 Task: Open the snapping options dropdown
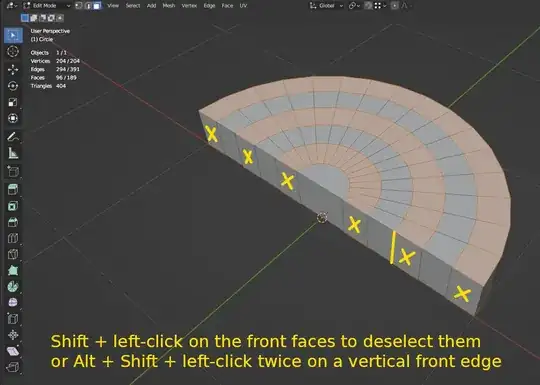(x=380, y=6)
